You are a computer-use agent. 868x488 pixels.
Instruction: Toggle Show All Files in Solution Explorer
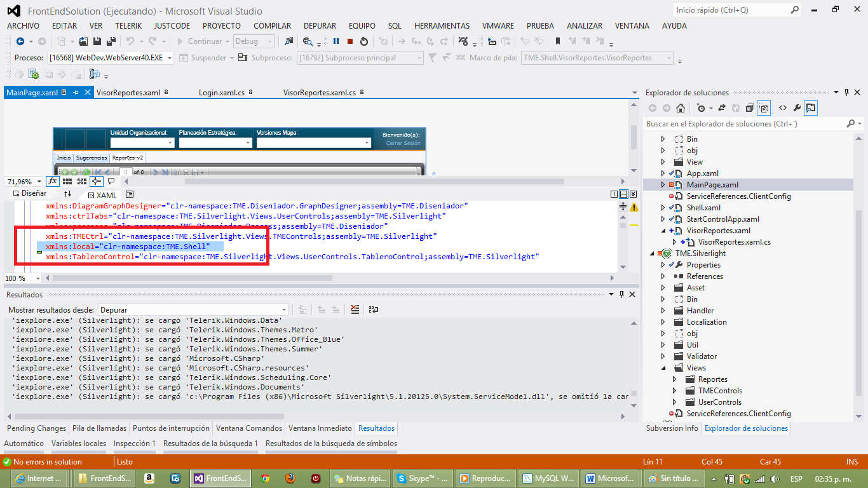point(764,108)
